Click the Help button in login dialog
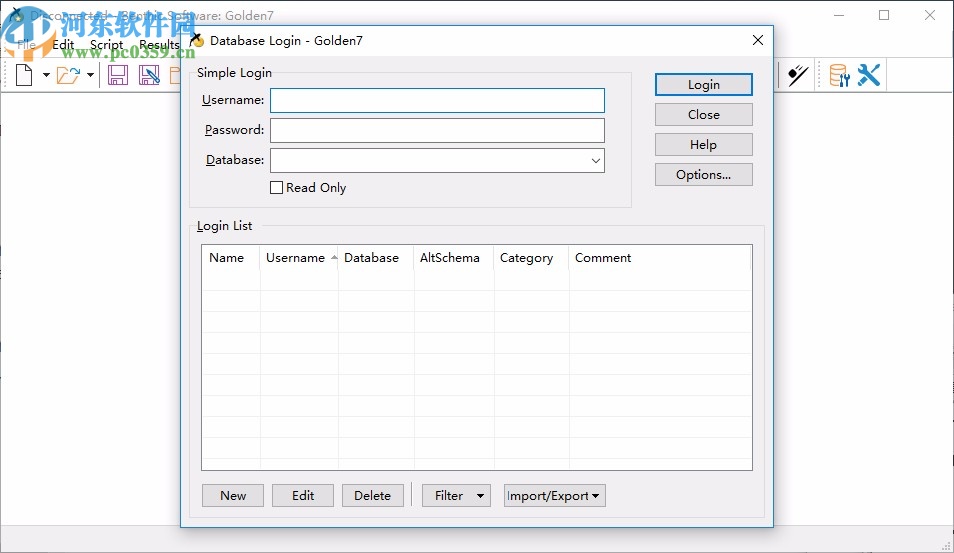The image size is (954, 553). point(703,145)
